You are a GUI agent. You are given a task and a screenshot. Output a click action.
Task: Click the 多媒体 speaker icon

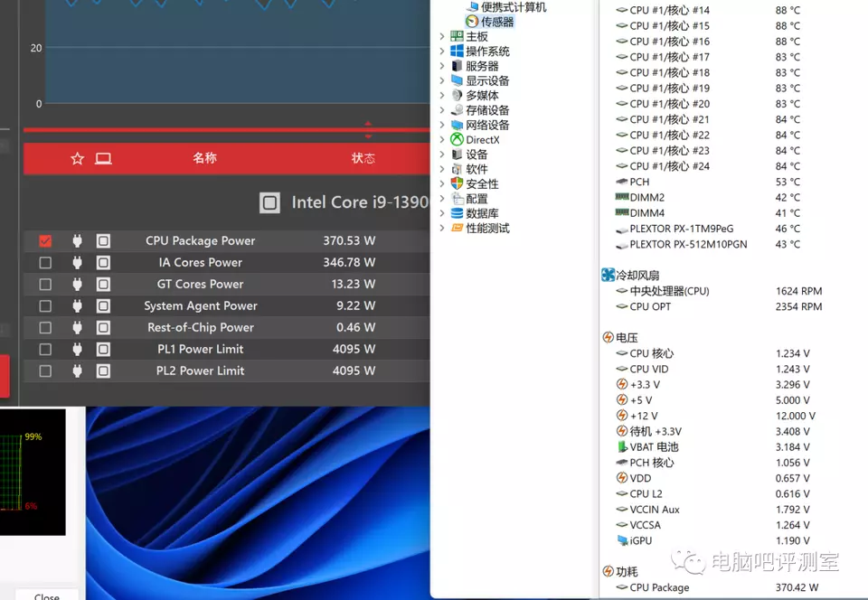pyautogui.click(x=457, y=96)
